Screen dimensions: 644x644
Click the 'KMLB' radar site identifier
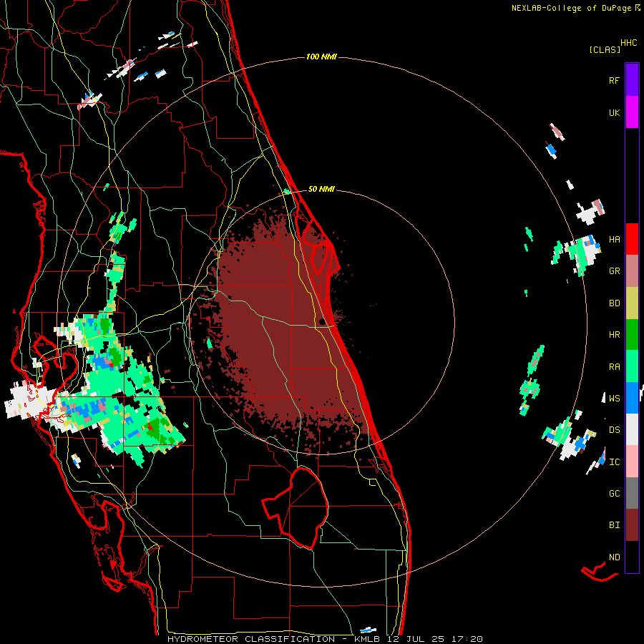tap(367, 639)
